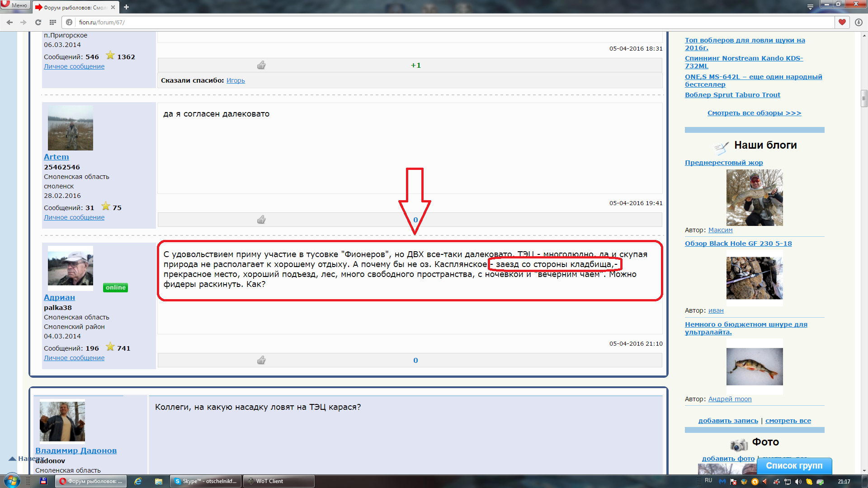The height and width of the screenshot is (488, 868).
Task: Click thumbs-up icon under the +1 post
Action: 261,65
